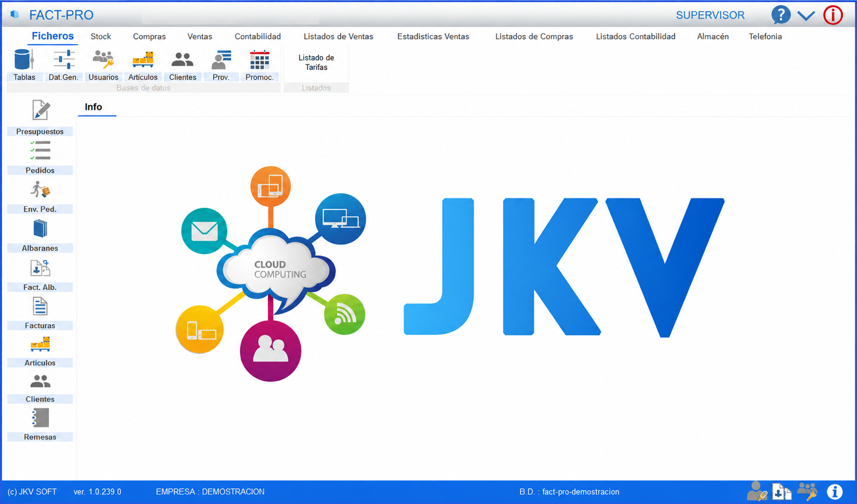Open the Prov. suppliers icon
Image resolution: width=857 pixels, height=504 pixels.
(x=221, y=64)
